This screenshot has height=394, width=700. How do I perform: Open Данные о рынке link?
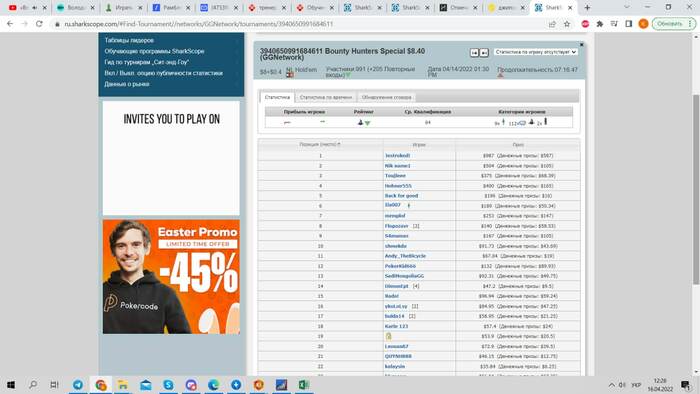(127, 84)
